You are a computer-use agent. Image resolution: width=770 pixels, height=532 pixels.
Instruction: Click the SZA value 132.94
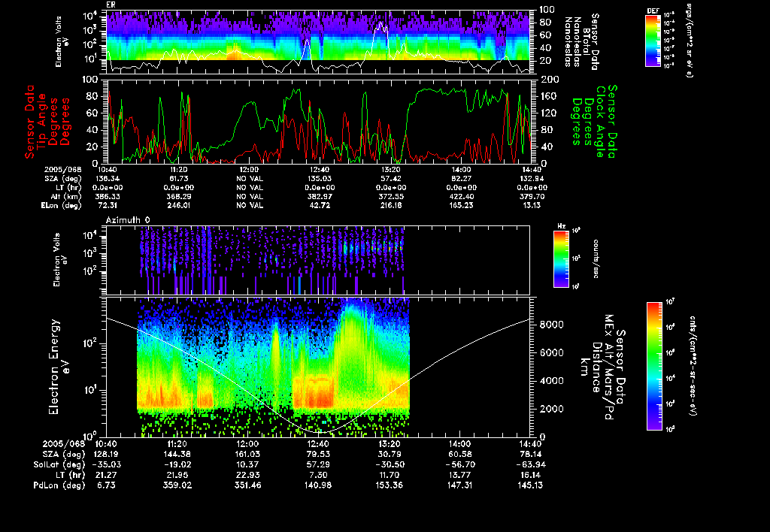[x=532, y=179]
